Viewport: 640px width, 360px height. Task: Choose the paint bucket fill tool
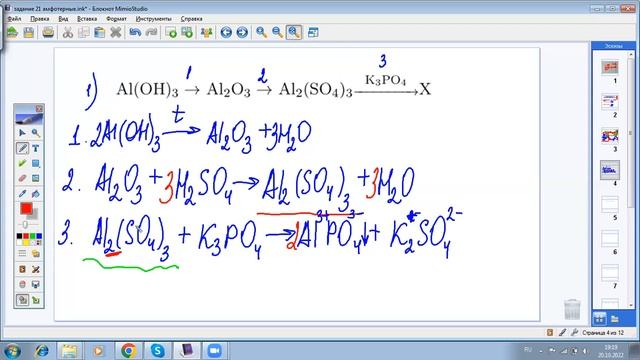coord(36,193)
